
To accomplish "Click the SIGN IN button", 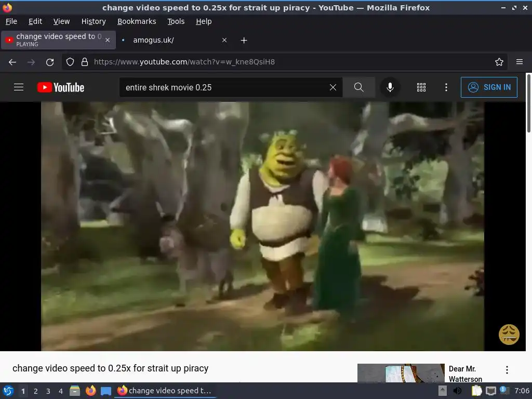I will point(489,87).
